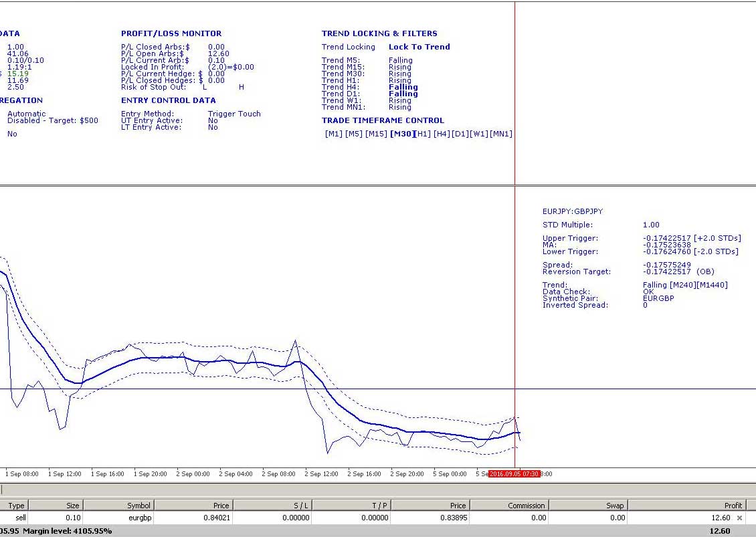Pick the H4 timeframe option
The height and width of the screenshot is (537, 756).
(442, 134)
